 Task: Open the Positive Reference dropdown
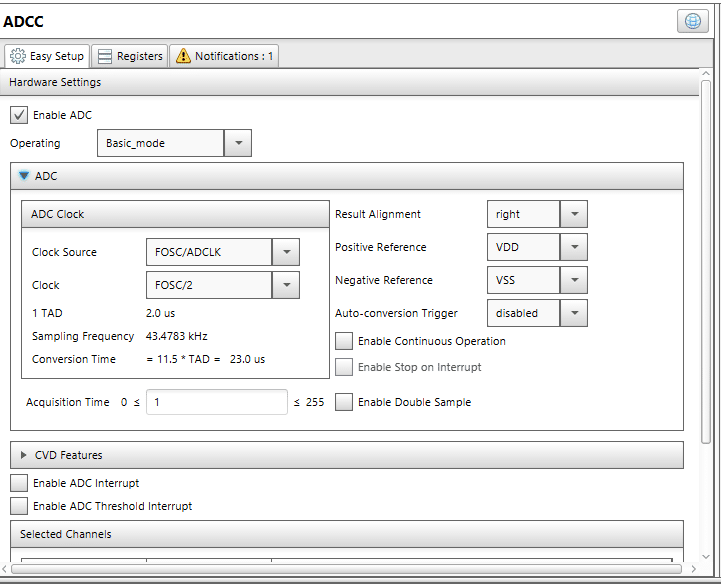coord(573,247)
